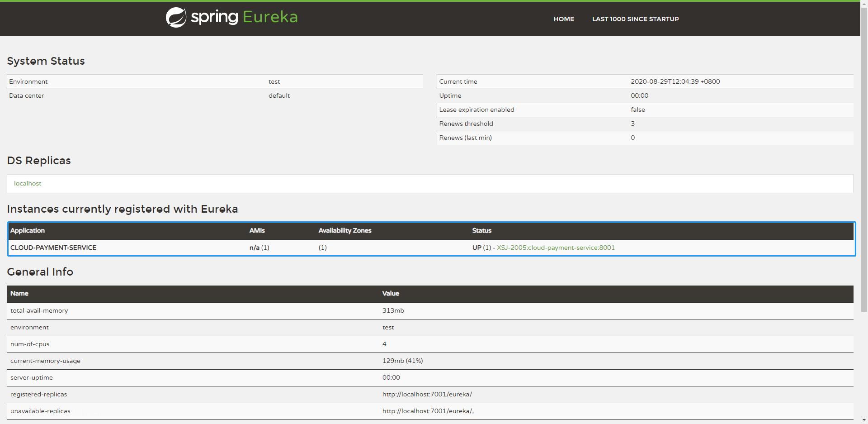The height and width of the screenshot is (424, 868).
Task: Select the Renews (last min) label
Action: (465, 138)
